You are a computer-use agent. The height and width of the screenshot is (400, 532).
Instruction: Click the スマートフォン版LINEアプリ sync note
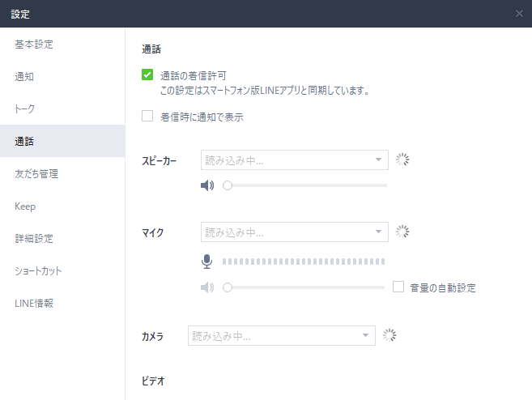coord(265,91)
